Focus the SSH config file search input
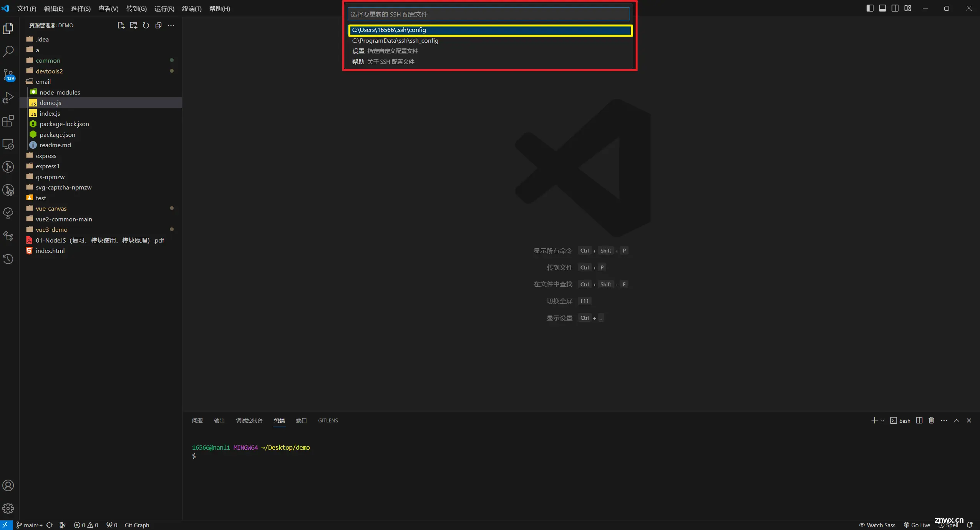This screenshot has width=980, height=530. (x=489, y=14)
